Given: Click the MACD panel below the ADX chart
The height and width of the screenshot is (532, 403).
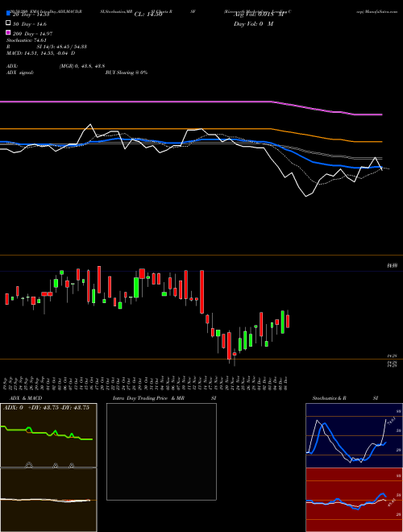Looking at the screenshot, I should pyautogui.click(x=48, y=500).
